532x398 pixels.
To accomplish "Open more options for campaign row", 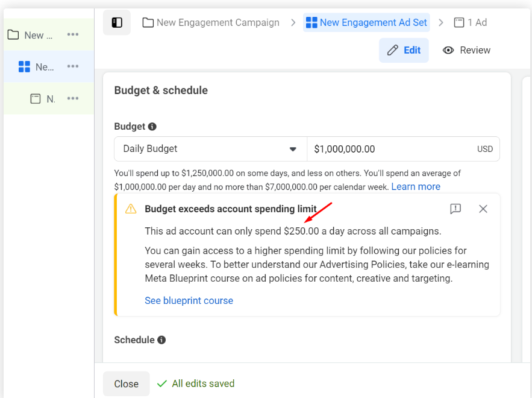I will pos(73,34).
